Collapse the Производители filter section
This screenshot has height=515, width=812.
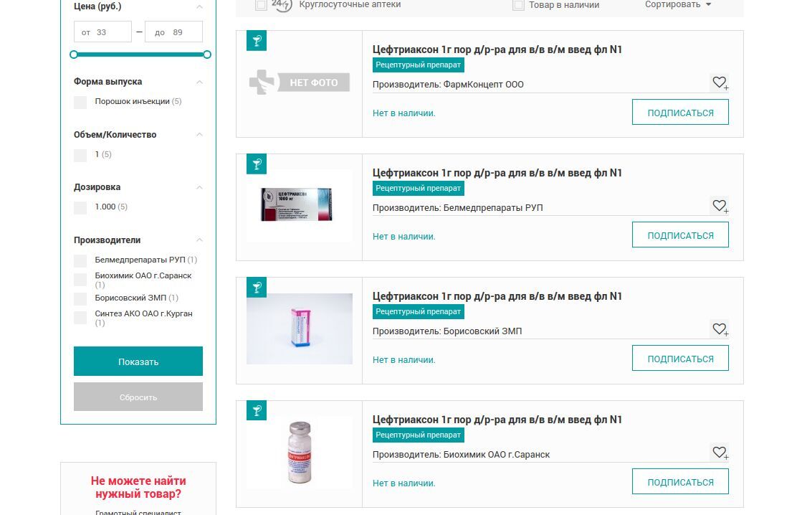pos(199,240)
